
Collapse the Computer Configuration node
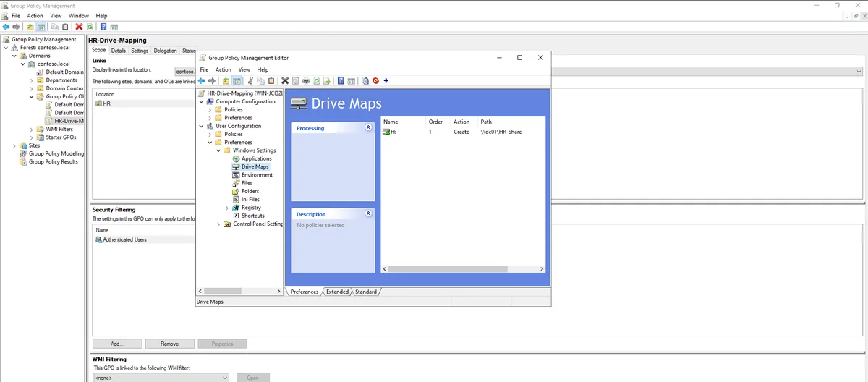(x=201, y=101)
